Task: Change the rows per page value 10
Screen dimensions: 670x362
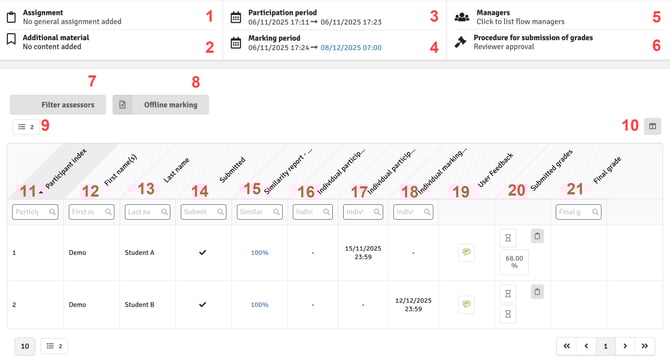Action: pyautogui.click(x=25, y=346)
